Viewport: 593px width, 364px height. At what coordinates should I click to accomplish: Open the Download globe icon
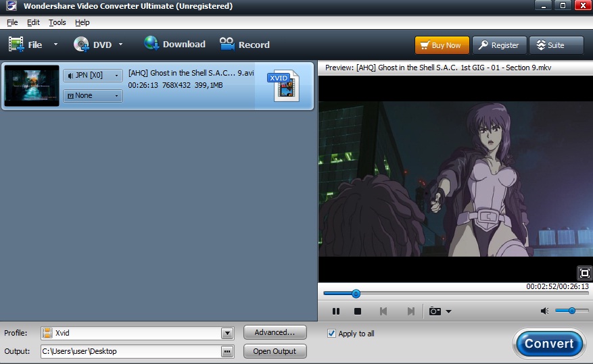point(151,43)
